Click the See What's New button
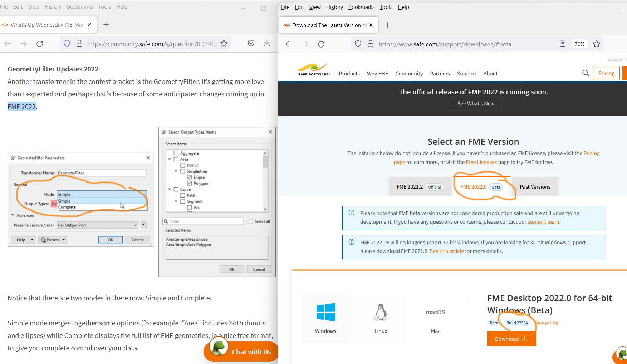Viewport: 627px width, 364px height. pos(476,104)
